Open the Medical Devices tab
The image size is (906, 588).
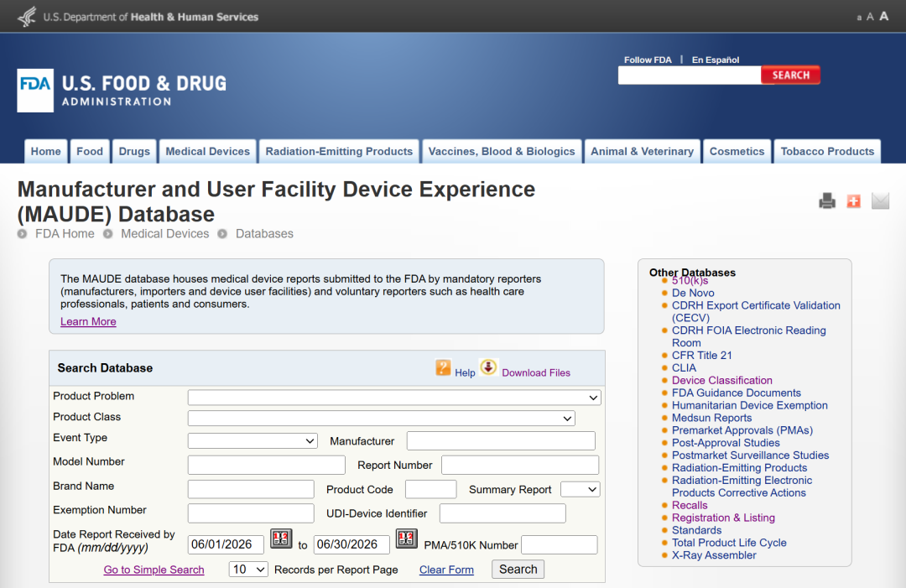(207, 151)
